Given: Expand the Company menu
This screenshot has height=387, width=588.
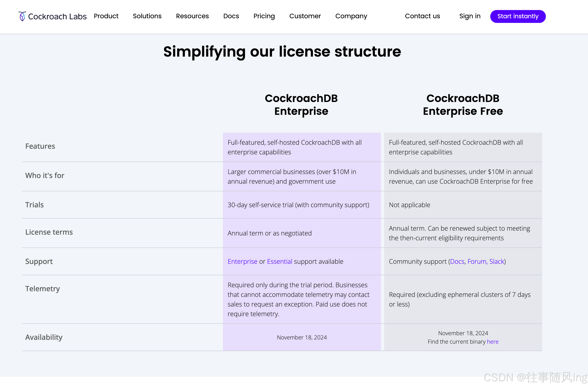Looking at the screenshot, I should coord(351,16).
